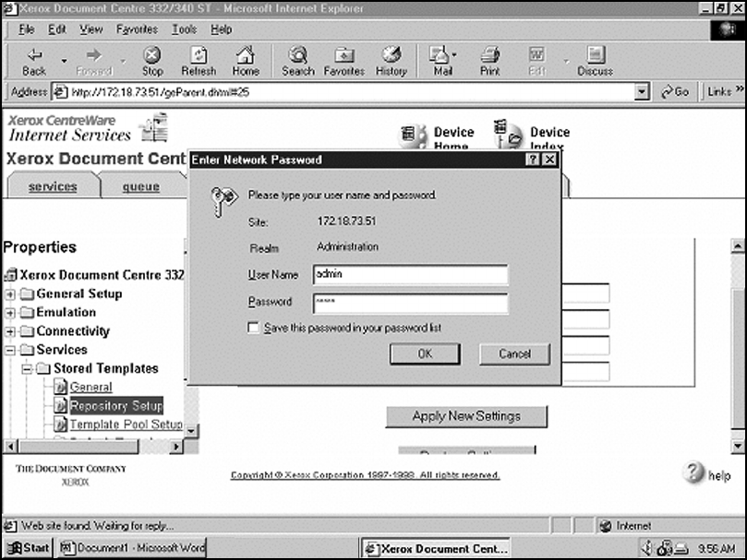Open the Tools menu

point(184,30)
